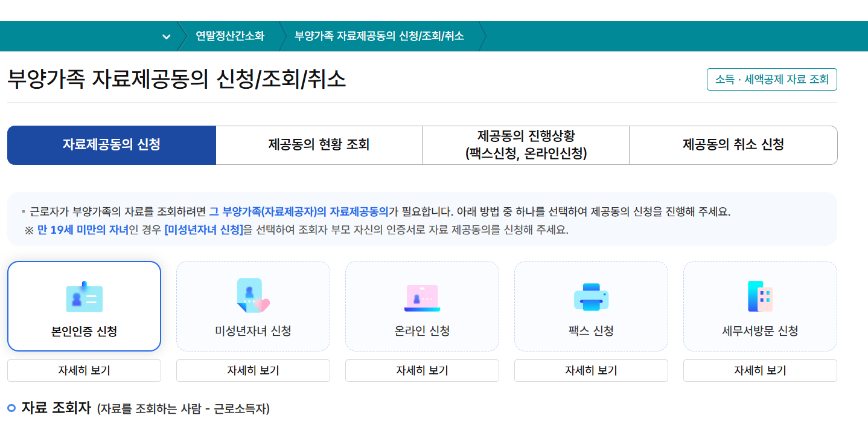Select the 본인인증 신청 ID card icon
This screenshot has width=868, height=424.
click(x=84, y=297)
